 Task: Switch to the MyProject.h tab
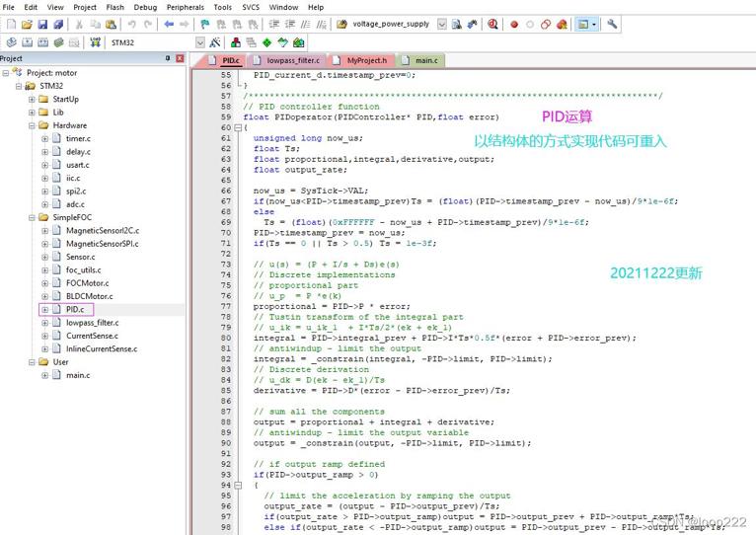360,60
